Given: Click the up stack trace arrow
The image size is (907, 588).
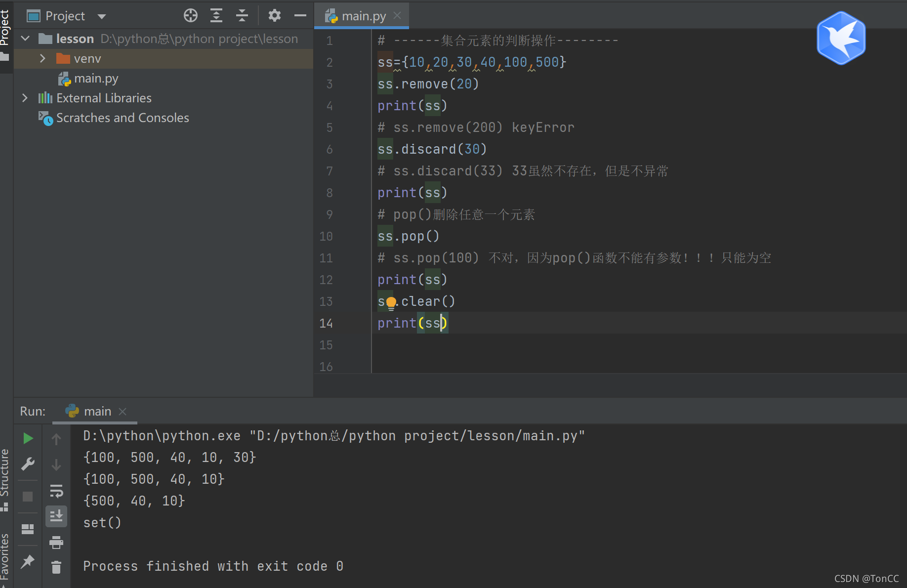Looking at the screenshot, I should 56,439.
